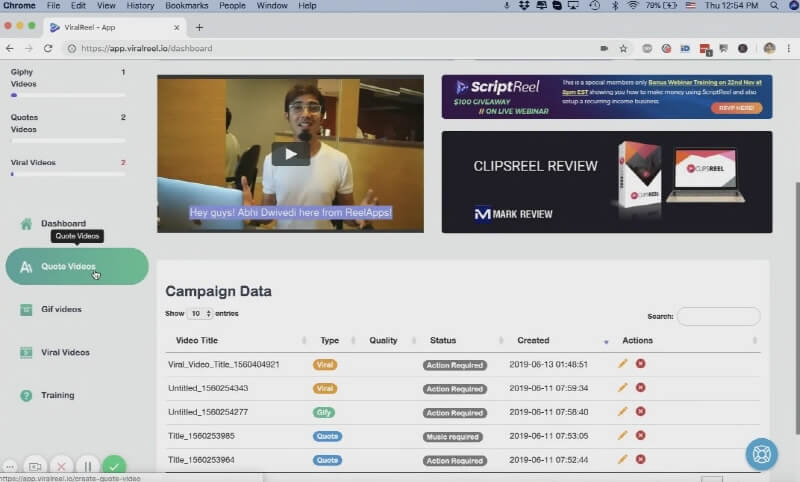The height and width of the screenshot is (482, 800).
Task: Click the Dashboard home icon
Action: coord(26,223)
